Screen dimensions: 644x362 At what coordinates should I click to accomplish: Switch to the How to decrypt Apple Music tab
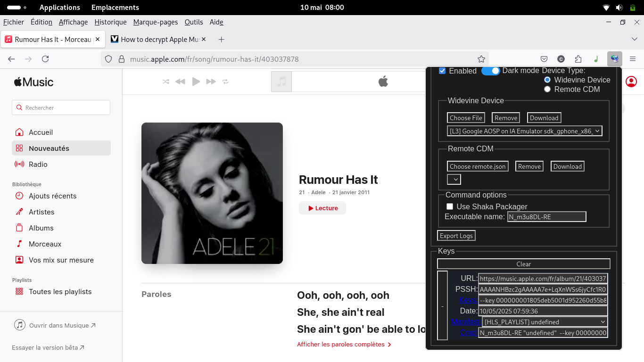tap(158, 40)
